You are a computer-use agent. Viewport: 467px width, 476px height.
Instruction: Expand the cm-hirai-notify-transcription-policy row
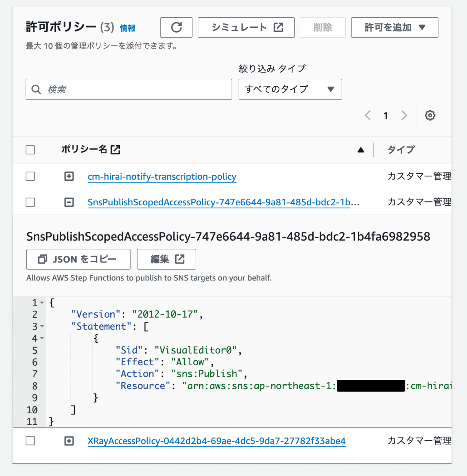[69, 176]
